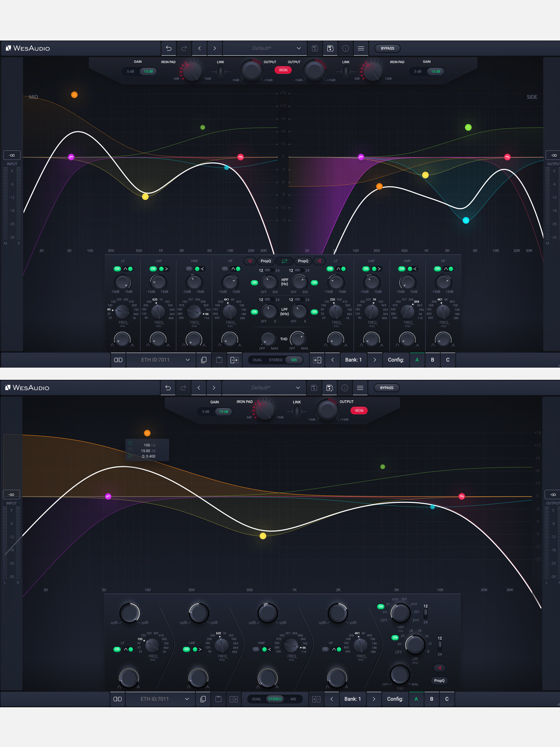Save preset as in top plugin window
Screen dimensions: 560x747
[330, 48]
